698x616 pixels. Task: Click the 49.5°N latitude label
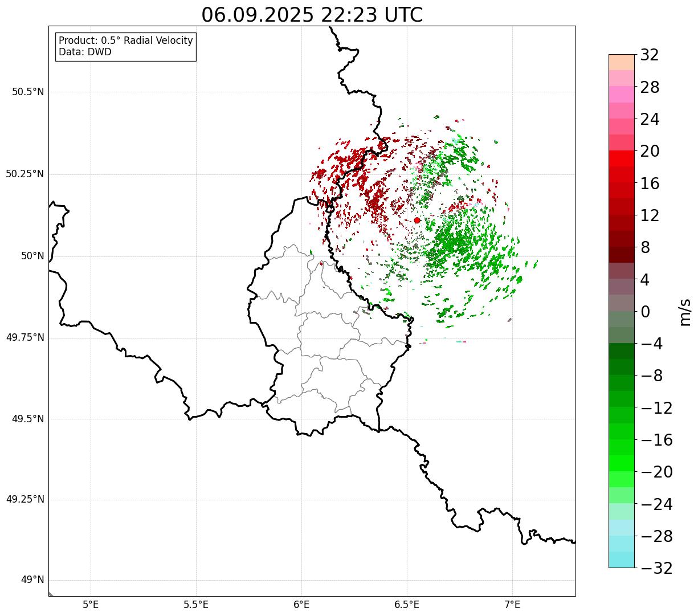pos(28,419)
